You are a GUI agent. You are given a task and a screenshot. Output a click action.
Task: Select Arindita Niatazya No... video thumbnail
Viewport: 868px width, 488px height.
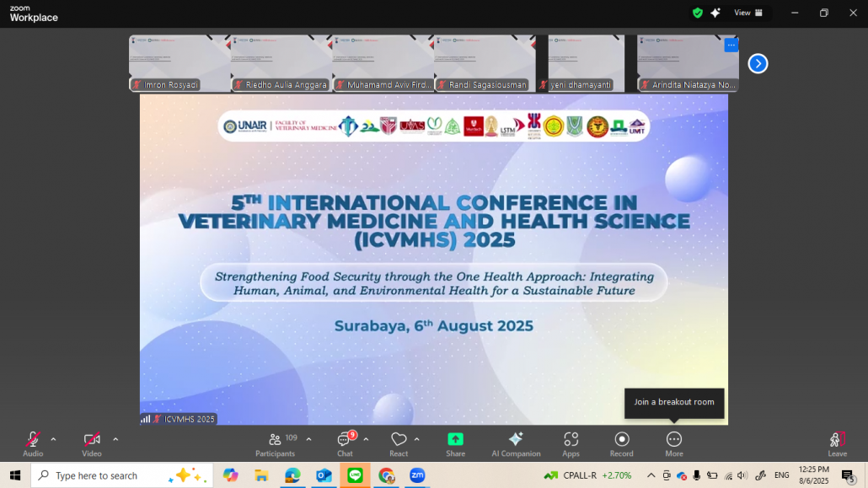point(689,64)
